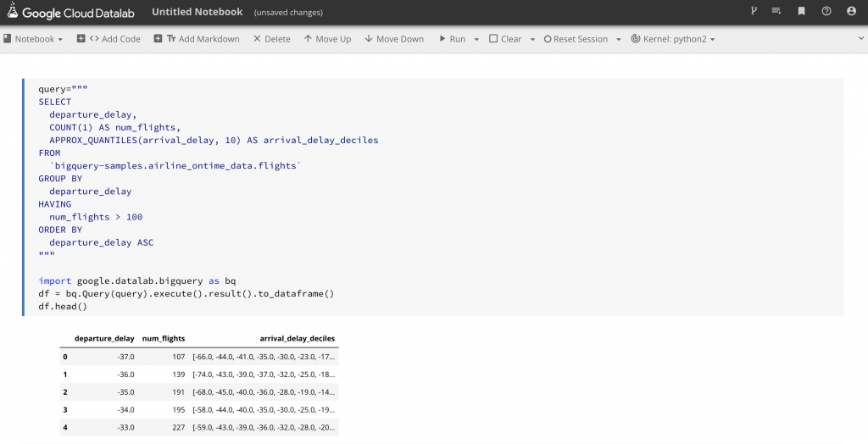Open the Kernel: python2 selector
This screenshot has width=868, height=444.
[673, 39]
